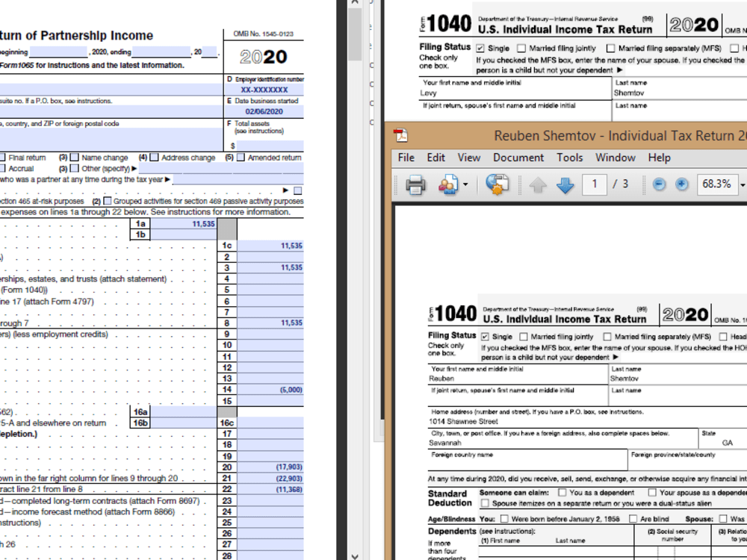The width and height of the screenshot is (747, 560).
Task: Open the Tools menu
Action: [570, 158]
